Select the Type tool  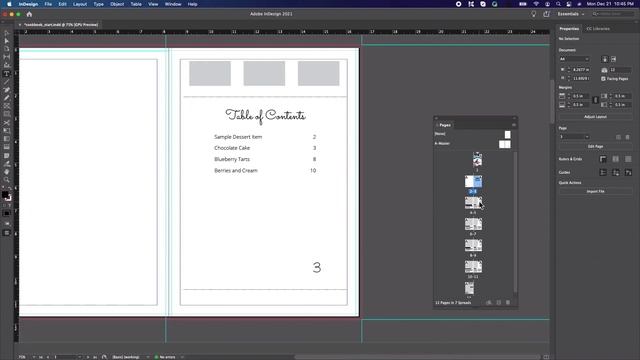7,74
